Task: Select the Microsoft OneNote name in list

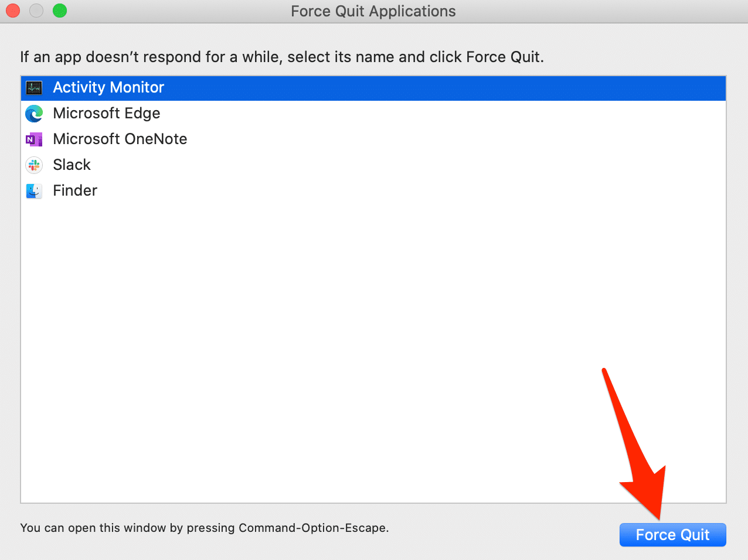Action: [120, 139]
